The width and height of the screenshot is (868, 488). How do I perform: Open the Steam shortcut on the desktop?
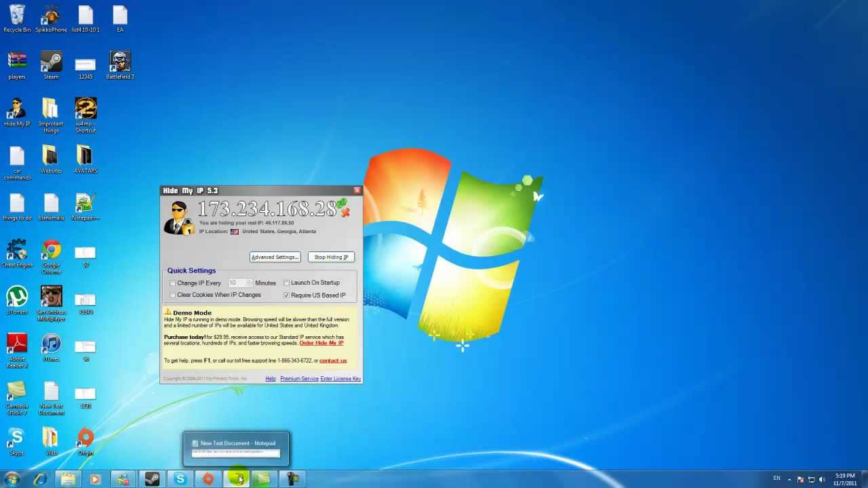tap(51, 64)
